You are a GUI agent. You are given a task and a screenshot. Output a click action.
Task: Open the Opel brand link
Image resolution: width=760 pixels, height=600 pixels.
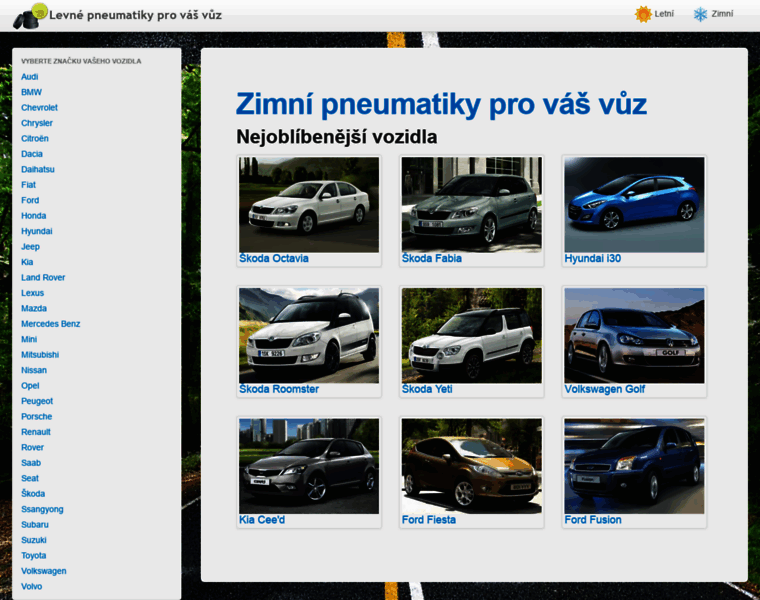click(30, 386)
